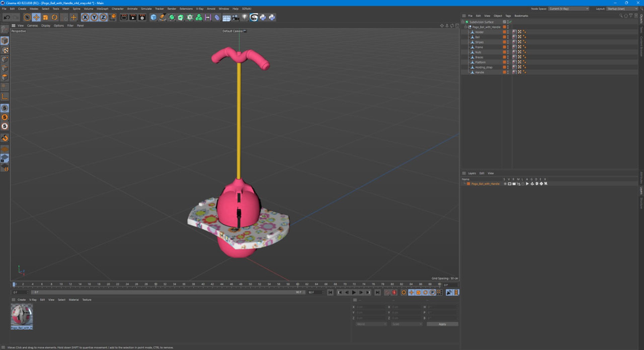Open Tags menu in Object Manager
Image resolution: width=644 pixels, height=350 pixels.
point(508,16)
